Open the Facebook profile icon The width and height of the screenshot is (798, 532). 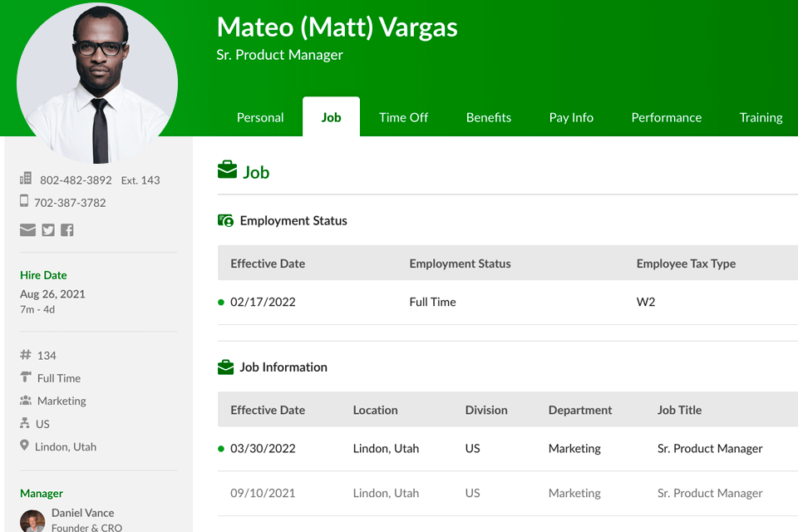(67, 230)
